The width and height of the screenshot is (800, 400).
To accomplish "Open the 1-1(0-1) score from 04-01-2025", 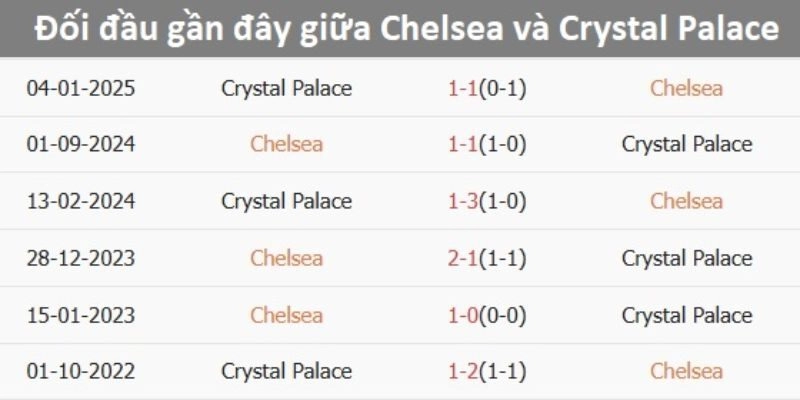I will point(487,88).
